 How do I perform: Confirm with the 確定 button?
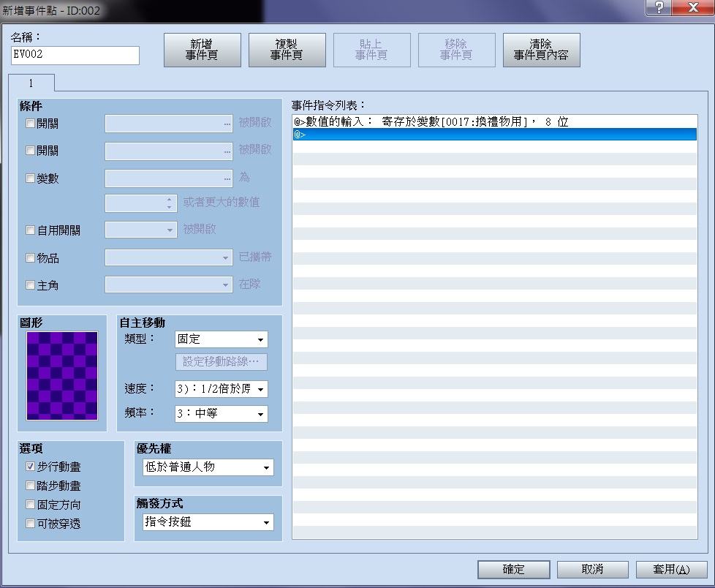(x=513, y=569)
